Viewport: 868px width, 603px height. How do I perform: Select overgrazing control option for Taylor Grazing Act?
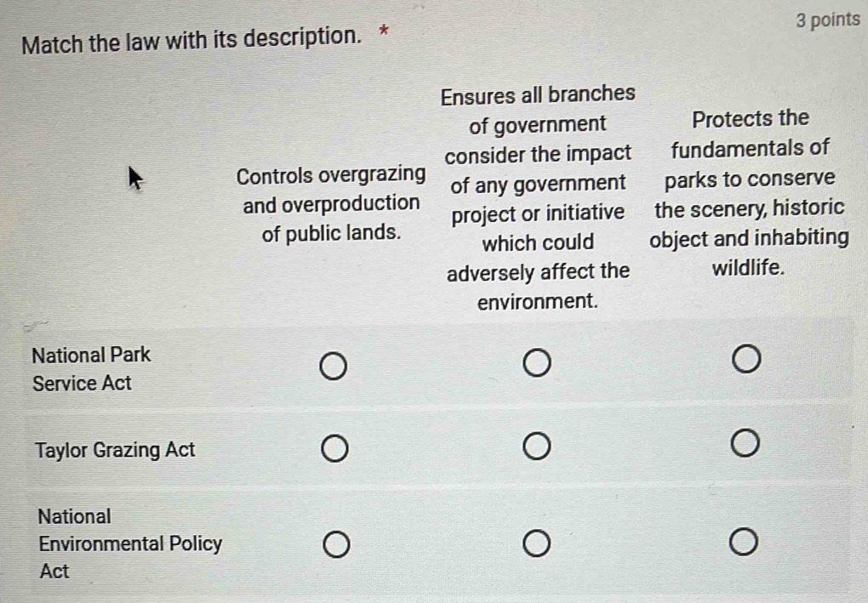click(335, 448)
